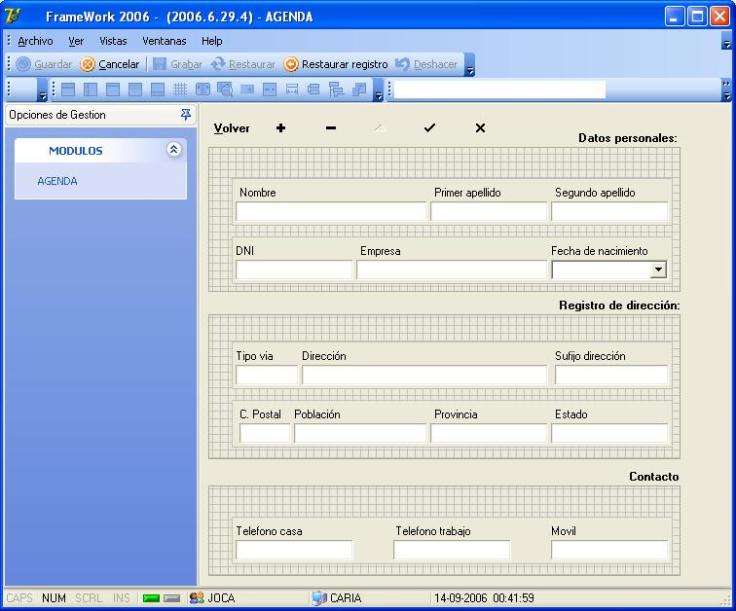Focus the Nombre input field

coord(331,211)
